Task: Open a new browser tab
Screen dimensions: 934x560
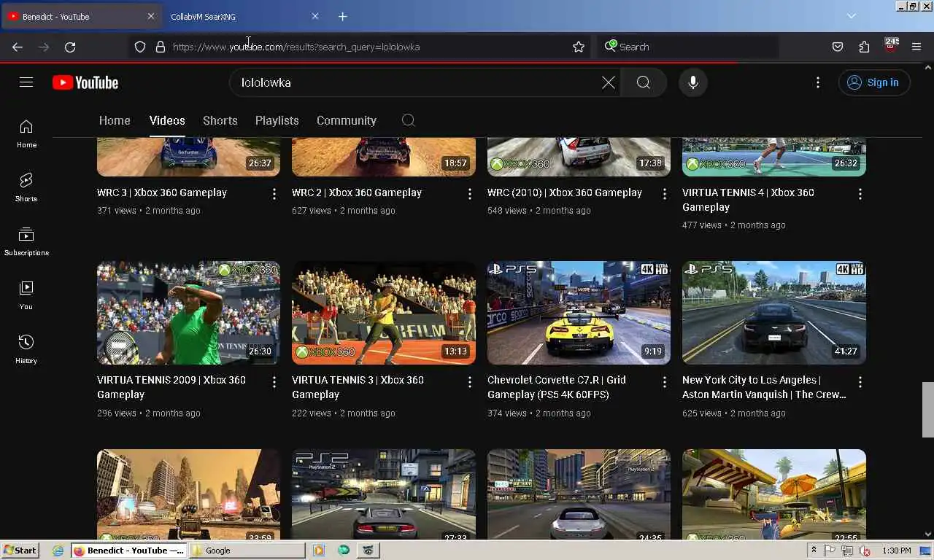Action: point(343,16)
